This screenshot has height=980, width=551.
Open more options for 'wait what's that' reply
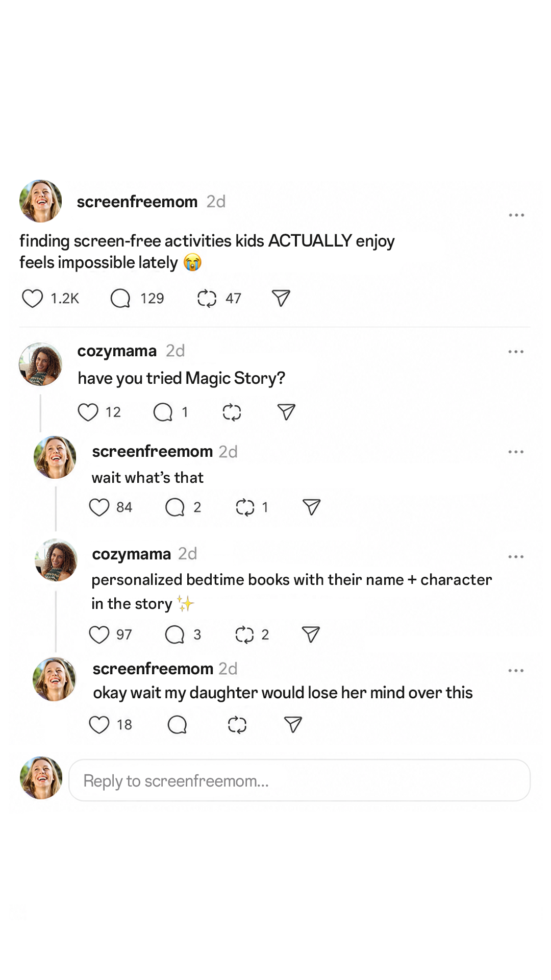[516, 452]
